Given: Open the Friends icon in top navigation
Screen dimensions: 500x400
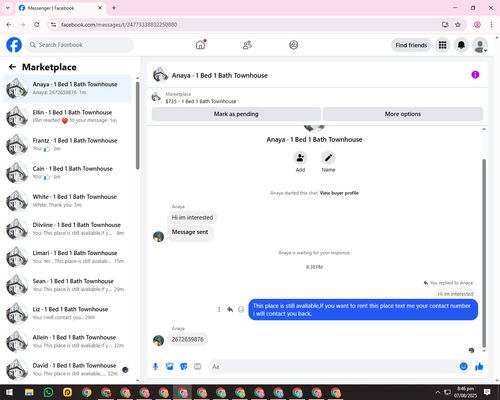Looking at the screenshot, I should point(247,45).
